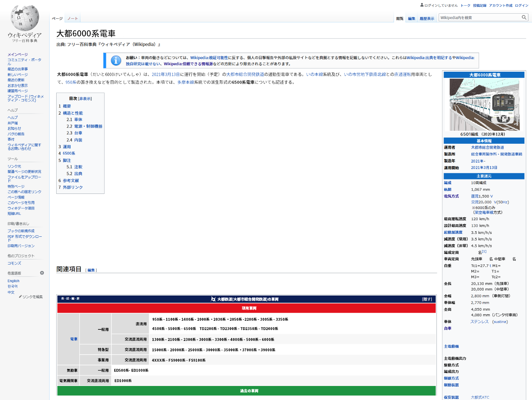The height and width of the screenshot is (400, 532).
Task: Click the not-logged-in user silhouette icon
Action: click(422, 5)
